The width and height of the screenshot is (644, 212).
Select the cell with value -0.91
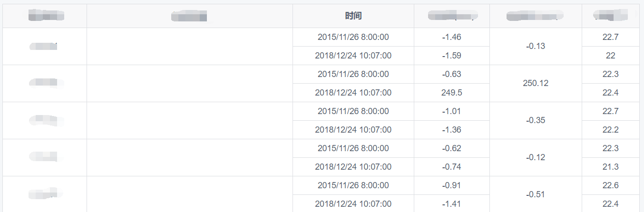pyautogui.click(x=451, y=185)
